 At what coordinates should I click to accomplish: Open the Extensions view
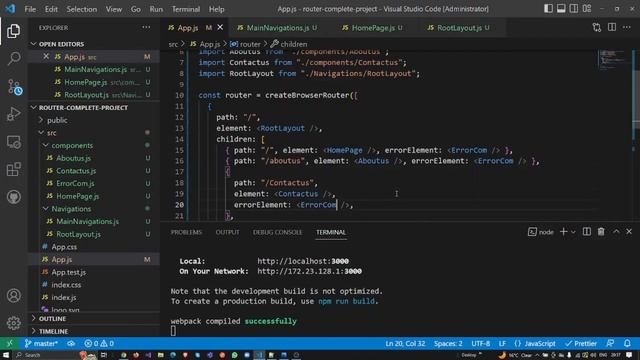pyautogui.click(x=13, y=169)
